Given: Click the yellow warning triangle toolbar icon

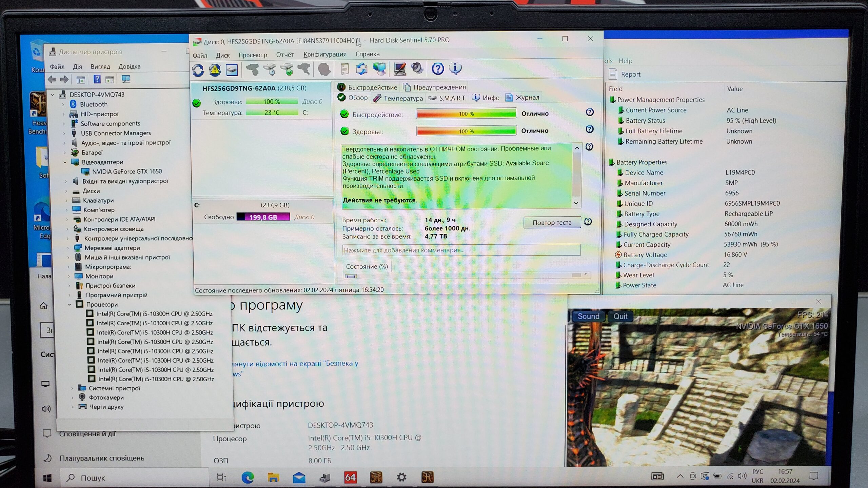Looking at the screenshot, I should 215,70.
